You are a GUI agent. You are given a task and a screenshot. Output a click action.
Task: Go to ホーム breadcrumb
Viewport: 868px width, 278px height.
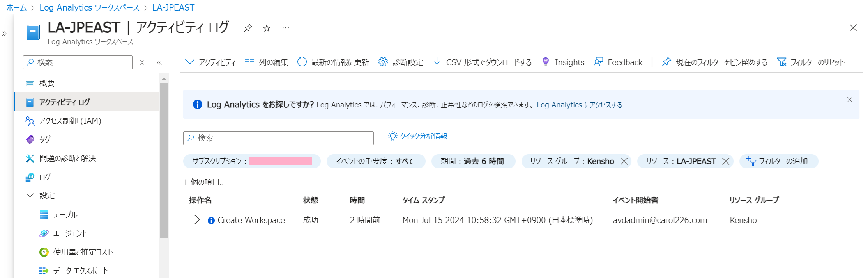click(x=16, y=7)
